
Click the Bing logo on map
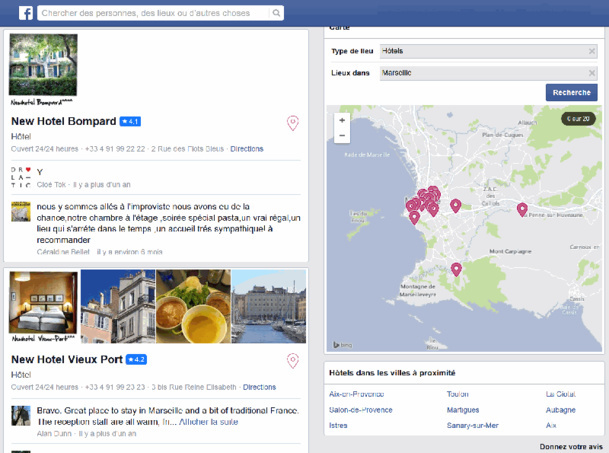(342, 345)
